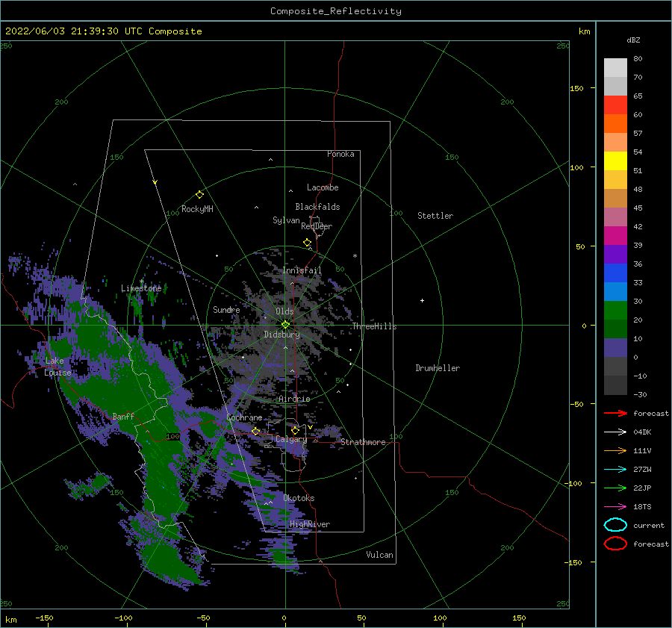This screenshot has width=672, height=628.
Task: Click the Didsbury label
Action: [282, 335]
